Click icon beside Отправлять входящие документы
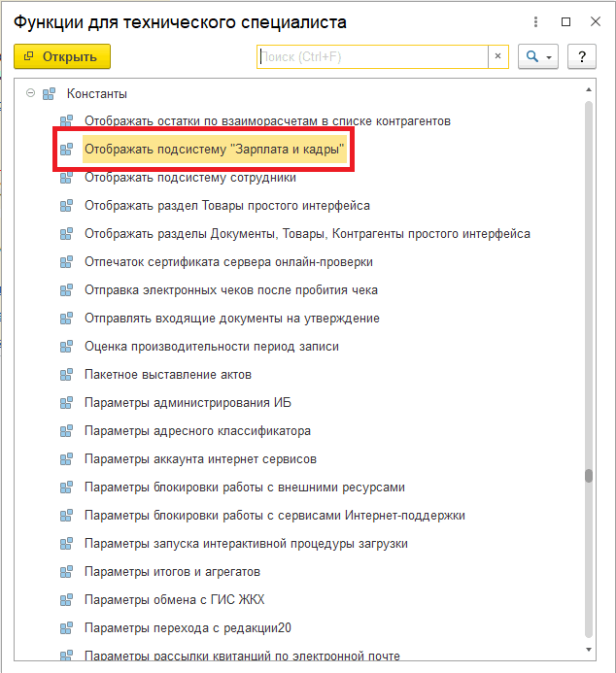 (66, 318)
